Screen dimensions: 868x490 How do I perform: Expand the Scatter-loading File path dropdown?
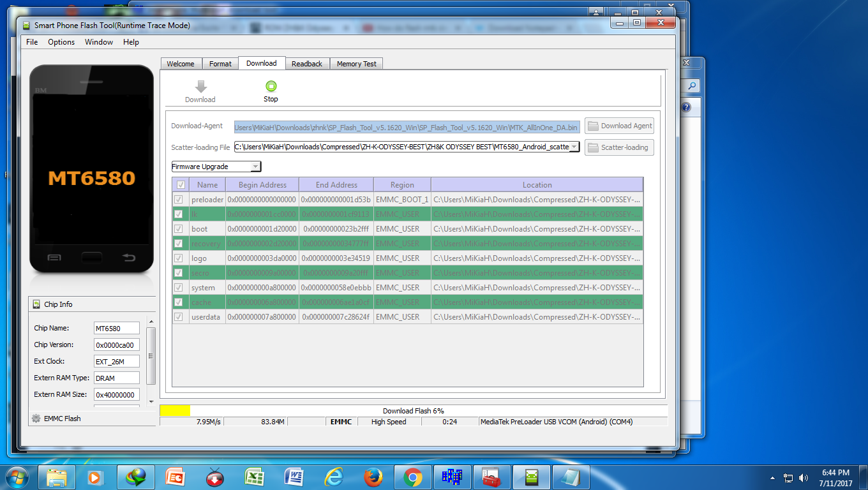pos(574,147)
